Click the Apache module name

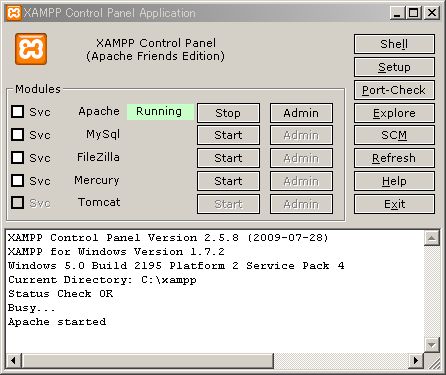[x=99, y=111]
